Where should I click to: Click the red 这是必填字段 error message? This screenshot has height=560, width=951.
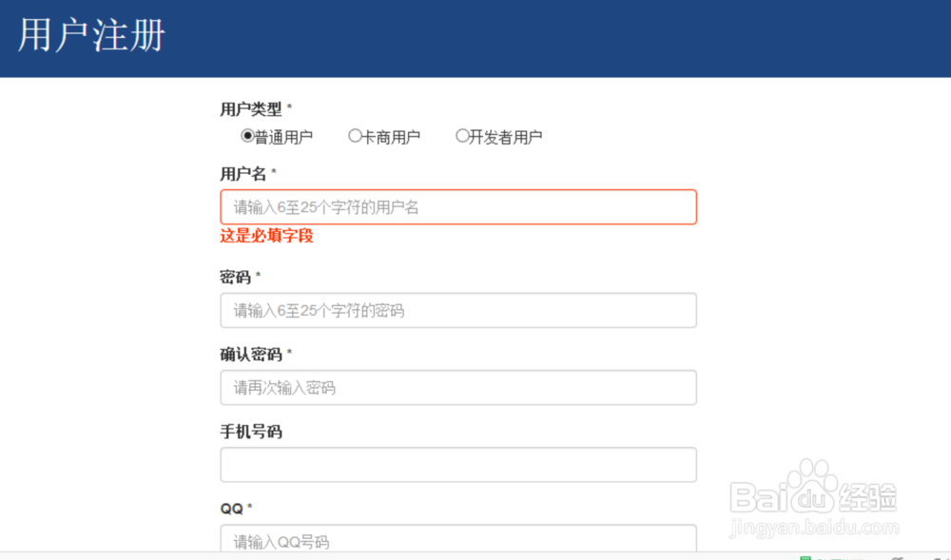(266, 236)
